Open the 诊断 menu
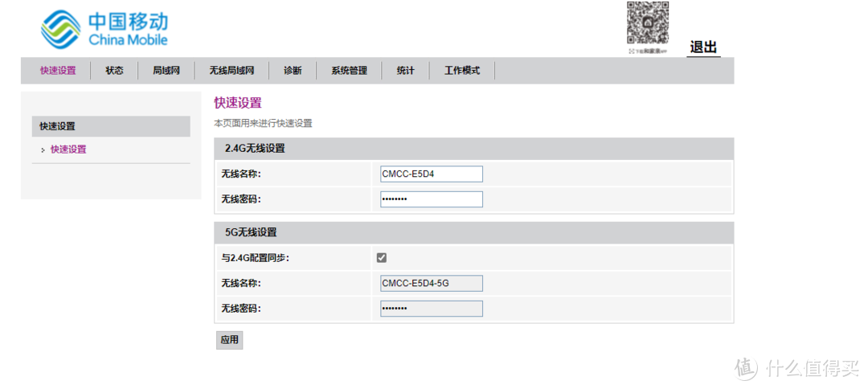Image resolution: width=868 pixels, height=389 pixels. point(293,71)
